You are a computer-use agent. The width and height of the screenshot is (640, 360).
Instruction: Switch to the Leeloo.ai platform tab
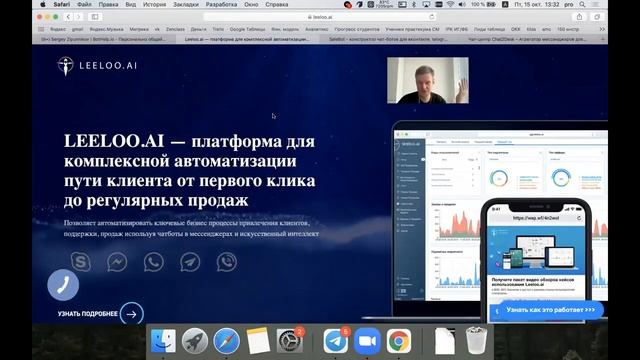[x=247, y=39]
